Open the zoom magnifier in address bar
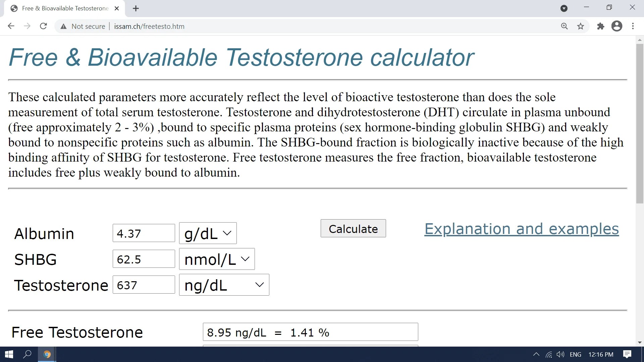The image size is (644, 362). 565,26
